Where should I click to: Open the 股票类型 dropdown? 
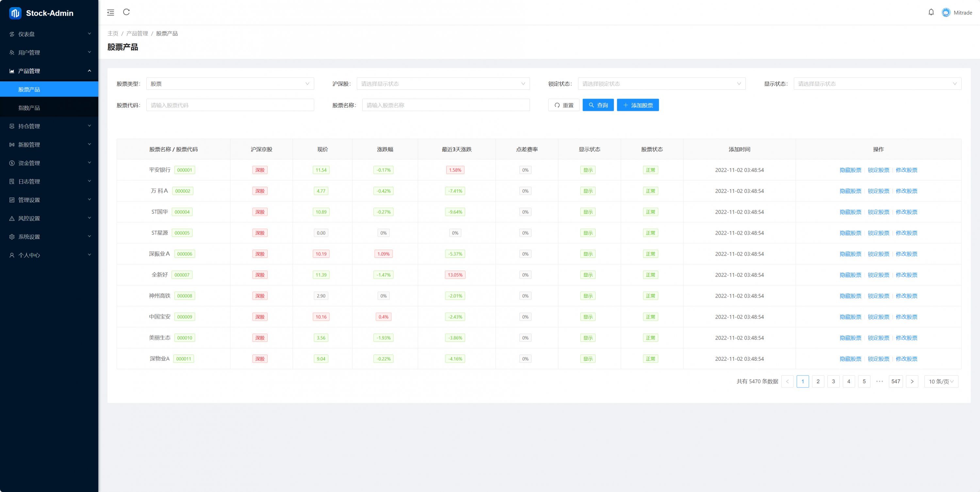point(230,84)
